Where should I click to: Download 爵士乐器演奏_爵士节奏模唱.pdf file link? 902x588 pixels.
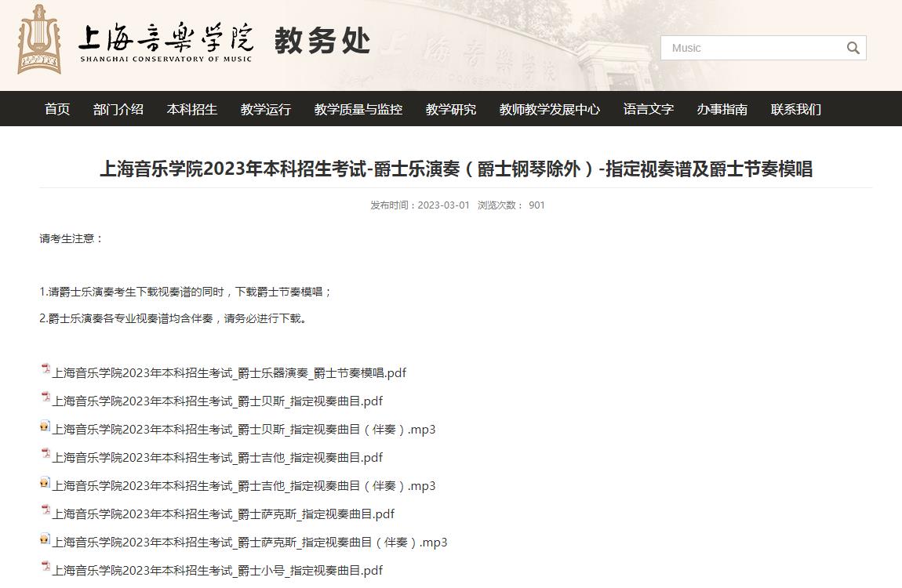point(229,373)
